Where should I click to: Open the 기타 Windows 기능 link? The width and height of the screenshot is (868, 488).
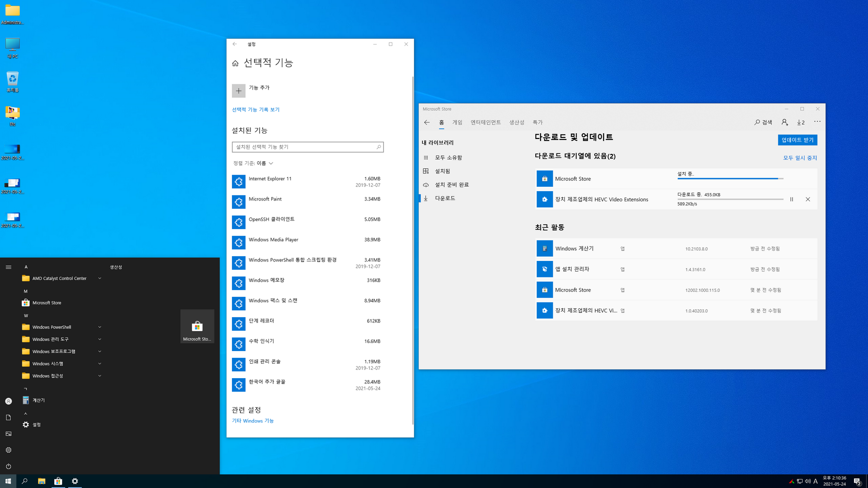253,421
